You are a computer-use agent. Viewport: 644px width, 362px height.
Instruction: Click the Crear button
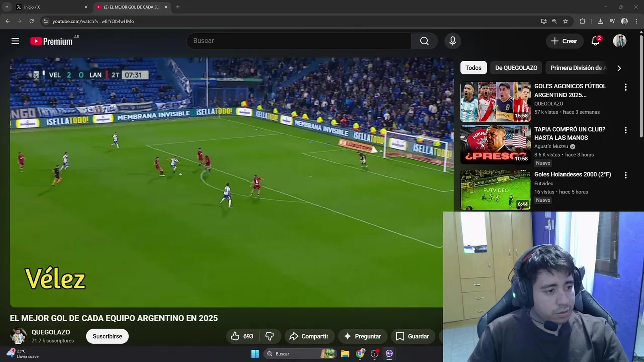tap(565, 41)
